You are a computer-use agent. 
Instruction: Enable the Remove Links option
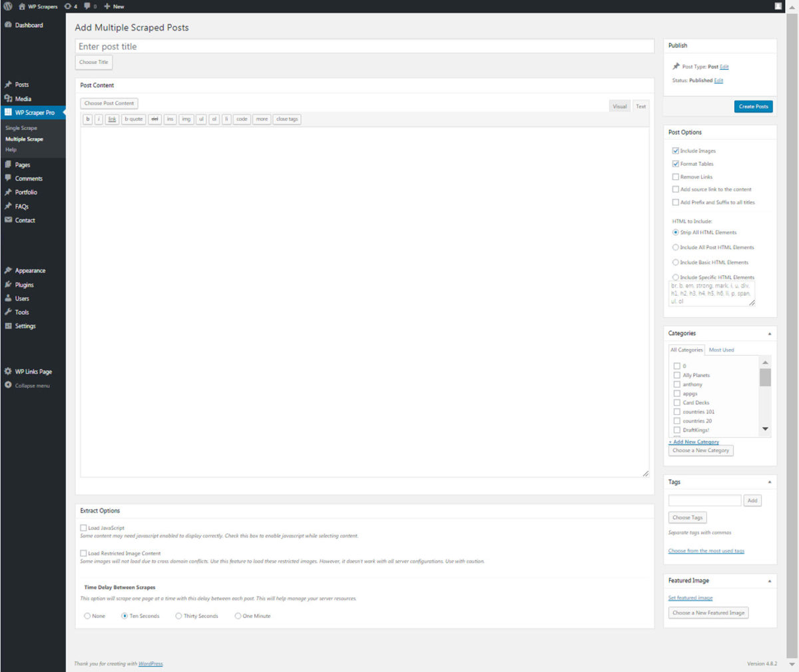pyautogui.click(x=676, y=176)
